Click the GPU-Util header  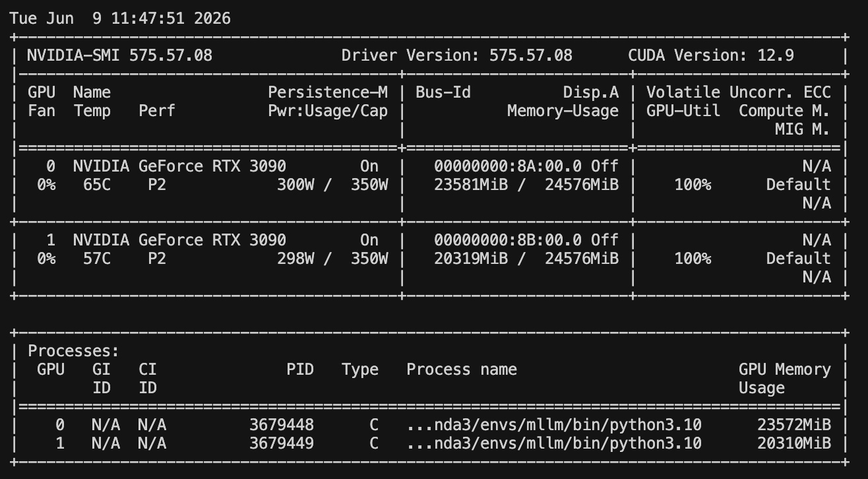[x=683, y=110]
